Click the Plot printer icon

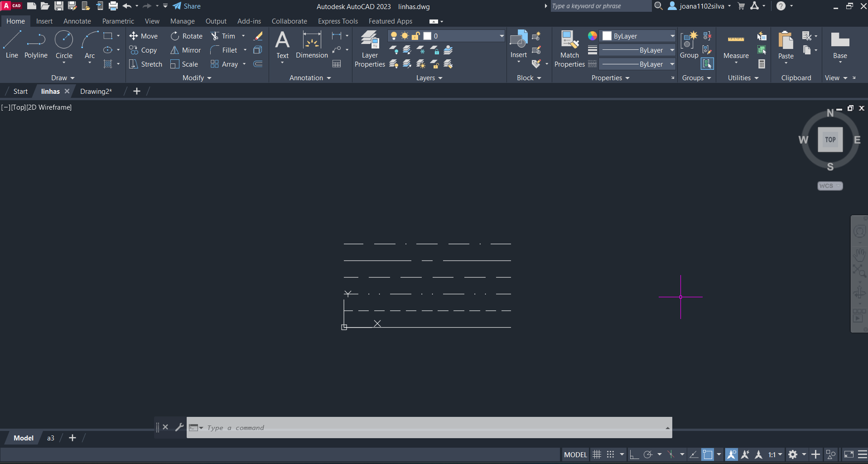tap(113, 6)
